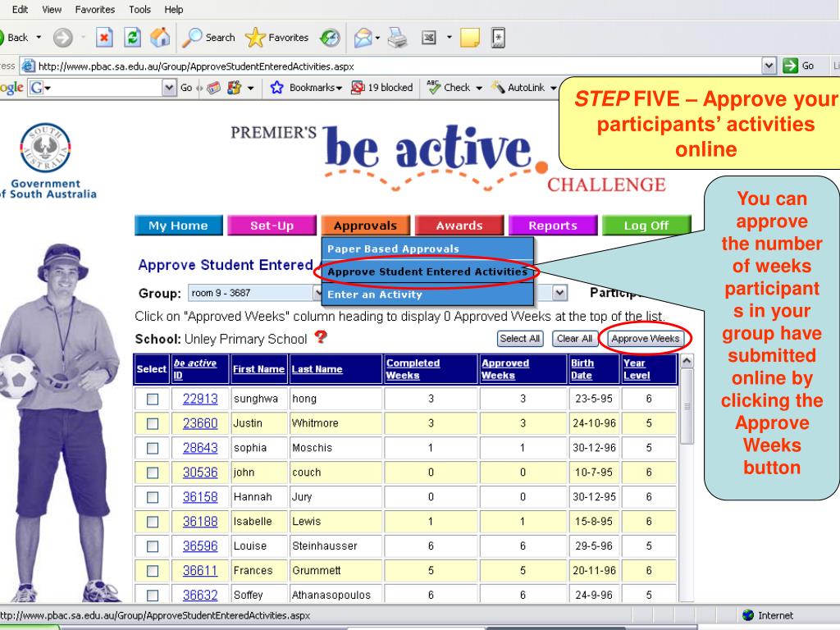Choose Paper Based Approvals from the Approvals menu
The height and width of the screenshot is (630, 840).
coord(427,249)
